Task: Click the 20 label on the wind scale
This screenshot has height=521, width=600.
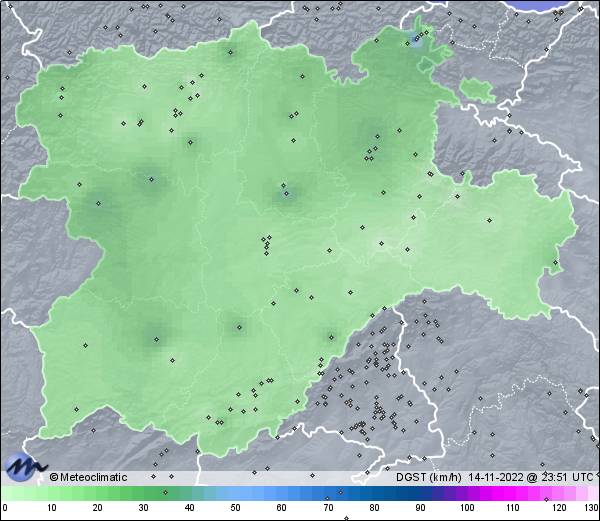Action: pos(98,508)
